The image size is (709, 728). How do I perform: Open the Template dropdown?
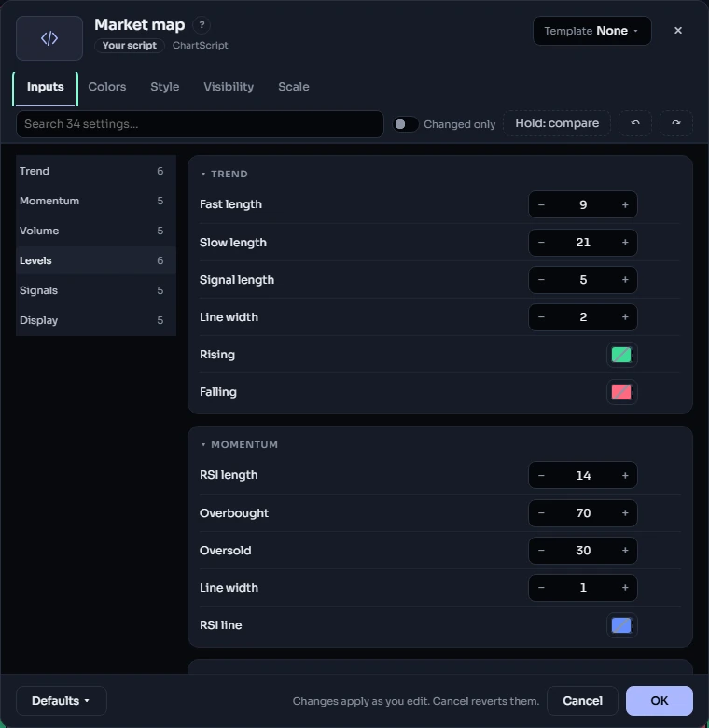click(592, 31)
